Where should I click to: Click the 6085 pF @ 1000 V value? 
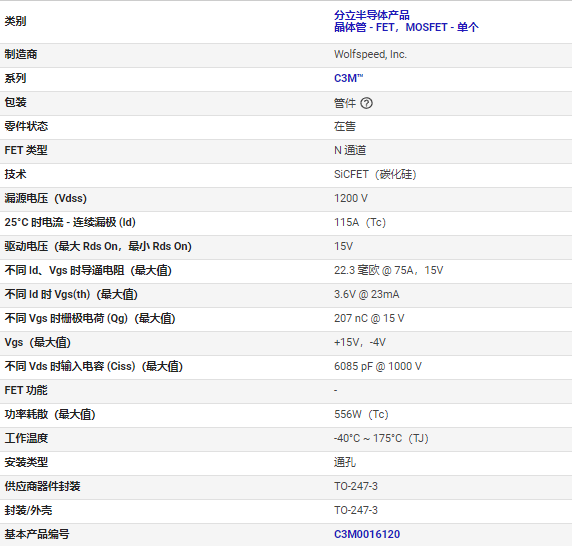pos(378,366)
